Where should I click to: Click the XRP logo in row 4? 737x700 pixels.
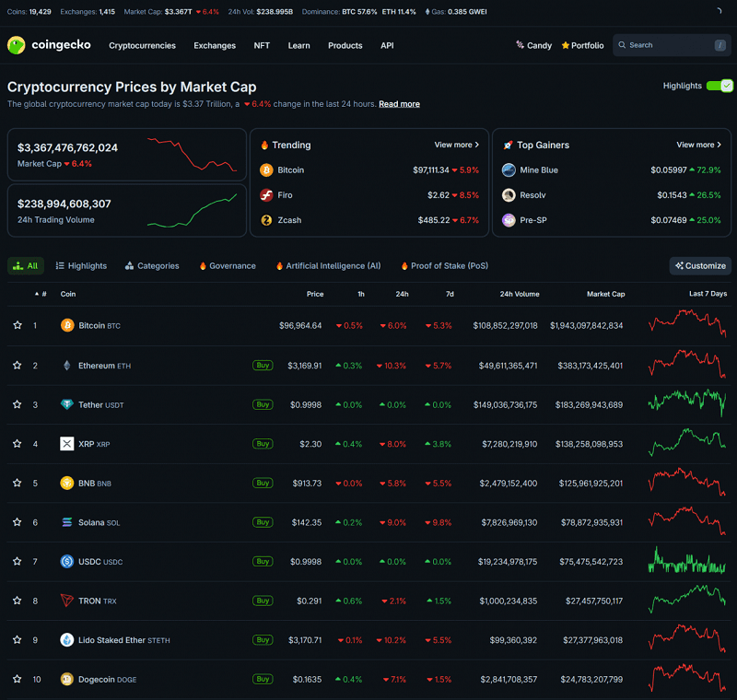coord(67,443)
